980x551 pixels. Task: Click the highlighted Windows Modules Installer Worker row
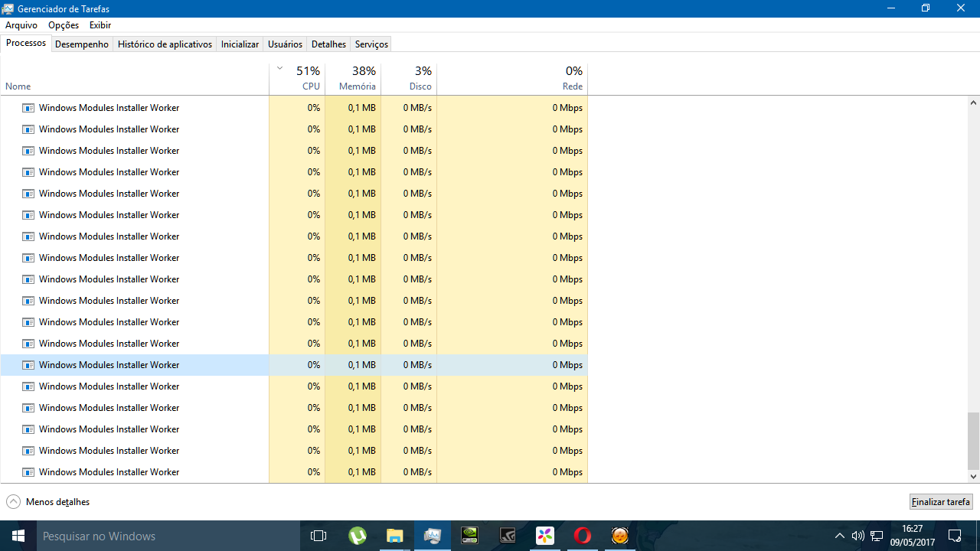(294, 365)
